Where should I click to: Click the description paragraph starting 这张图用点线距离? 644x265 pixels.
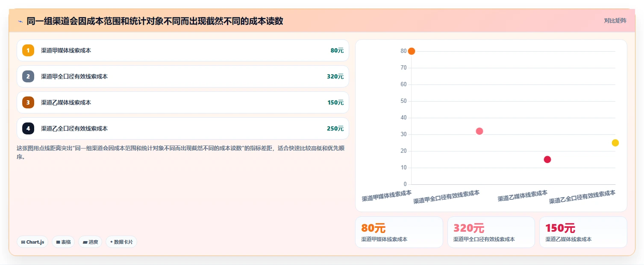coord(181,152)
